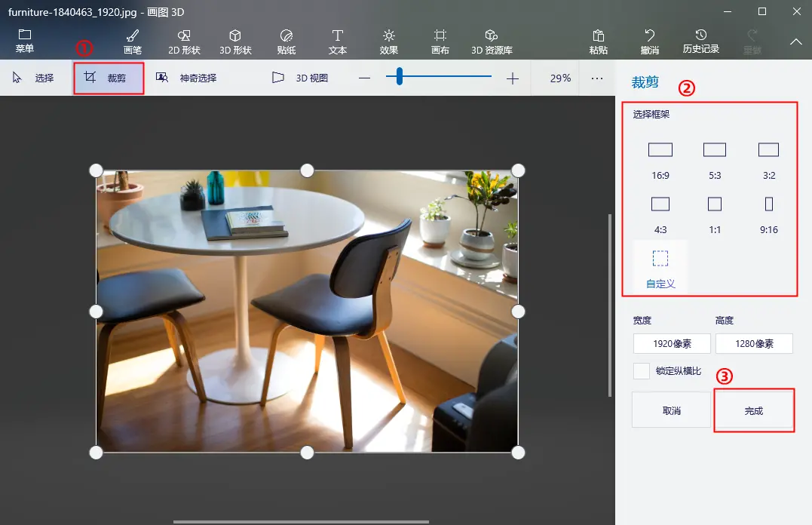Open the Stickers panel 贴纸
812x525 pixels.
pyautogui.click(x=286, y=41)
